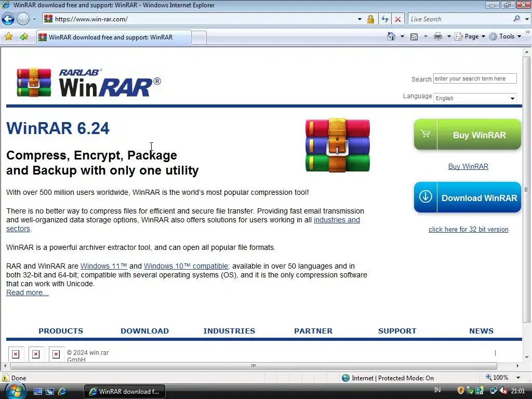532x399 pixels.
Task: Click the Forward navigation arrow
Action: (x=23, y=19)
